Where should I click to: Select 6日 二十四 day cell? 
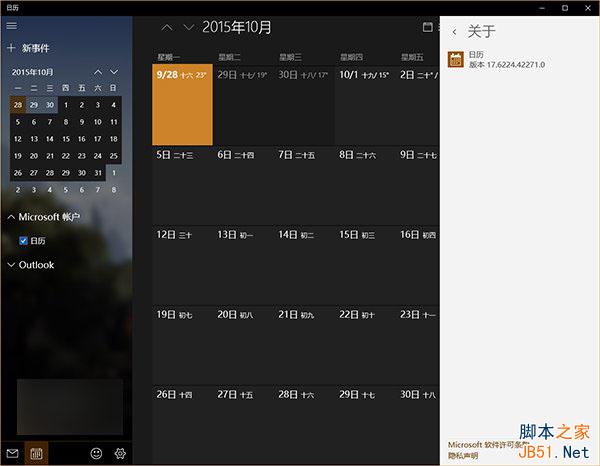(243, 186)
